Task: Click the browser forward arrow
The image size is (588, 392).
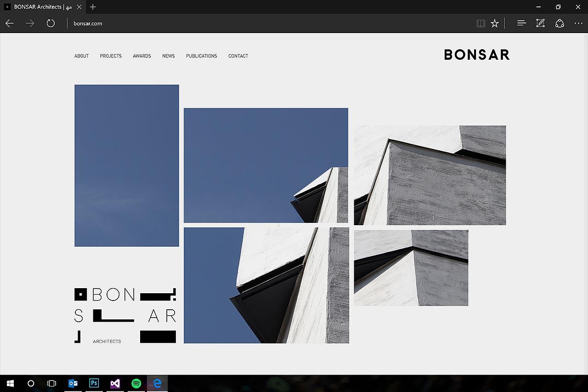Action: pyautogui.click(x=30, y=23)
